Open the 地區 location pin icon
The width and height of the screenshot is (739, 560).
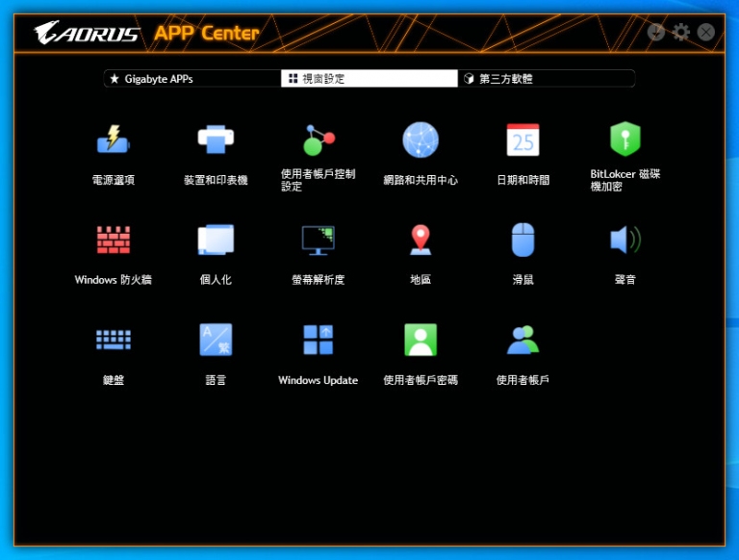click(x=420, y=240)
